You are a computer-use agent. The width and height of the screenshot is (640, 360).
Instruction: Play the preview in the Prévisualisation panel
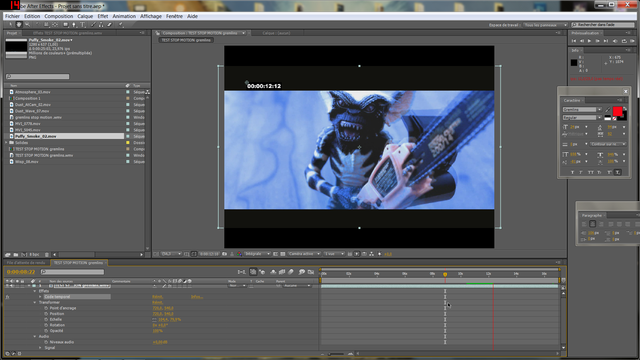click(589, 41)
